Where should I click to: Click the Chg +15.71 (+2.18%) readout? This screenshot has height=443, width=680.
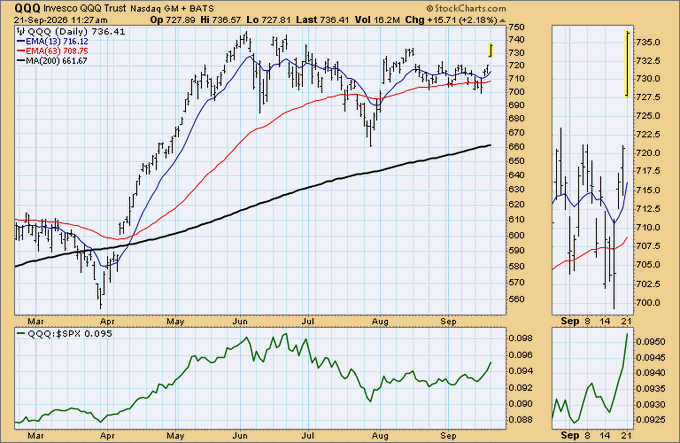coord(451,20)
